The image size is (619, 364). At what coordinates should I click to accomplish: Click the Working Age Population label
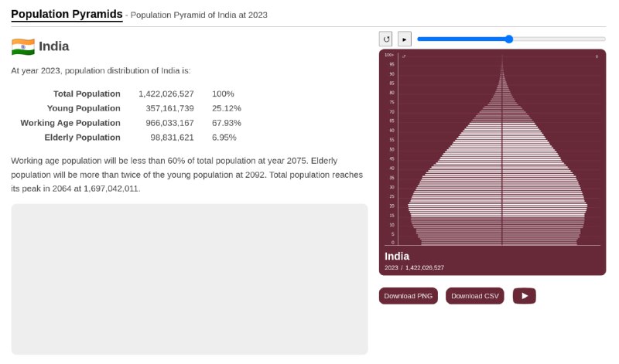[70, 123]
